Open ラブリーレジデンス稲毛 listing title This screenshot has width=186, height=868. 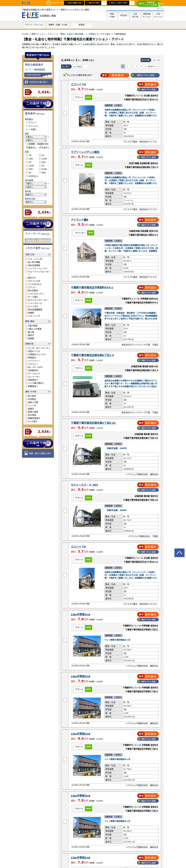coord(85,152)
